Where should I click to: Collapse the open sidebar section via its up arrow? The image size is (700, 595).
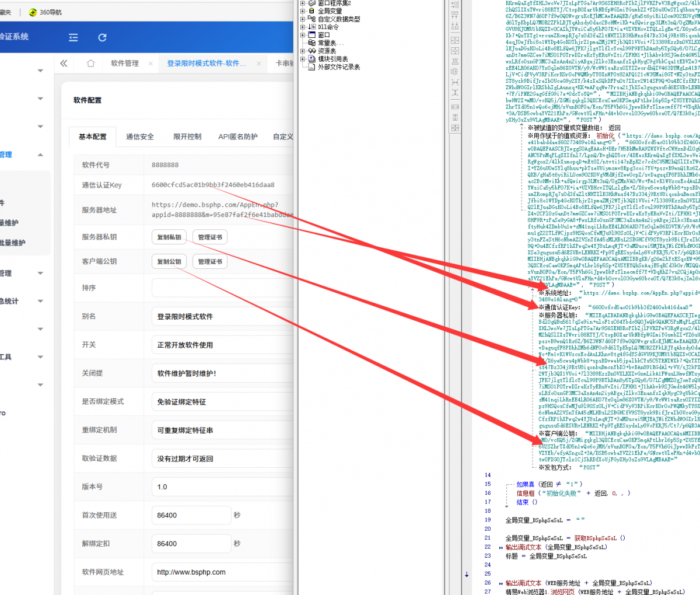pyautogui.click(x=40, y=155)
